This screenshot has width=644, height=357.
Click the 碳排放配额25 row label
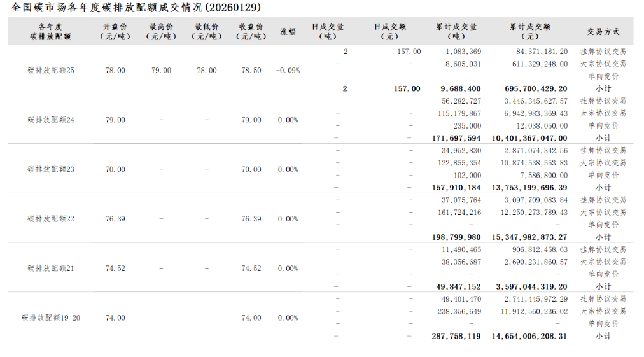point(51,71)
